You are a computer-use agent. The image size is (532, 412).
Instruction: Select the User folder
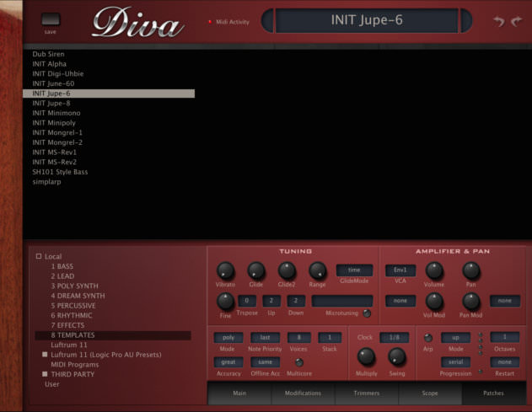pos(52,384)
